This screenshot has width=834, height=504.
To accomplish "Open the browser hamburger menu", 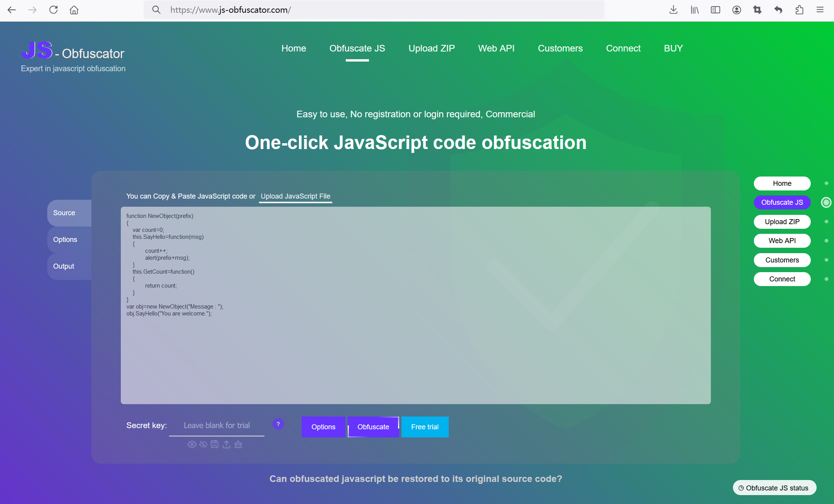I will (820, 10).
